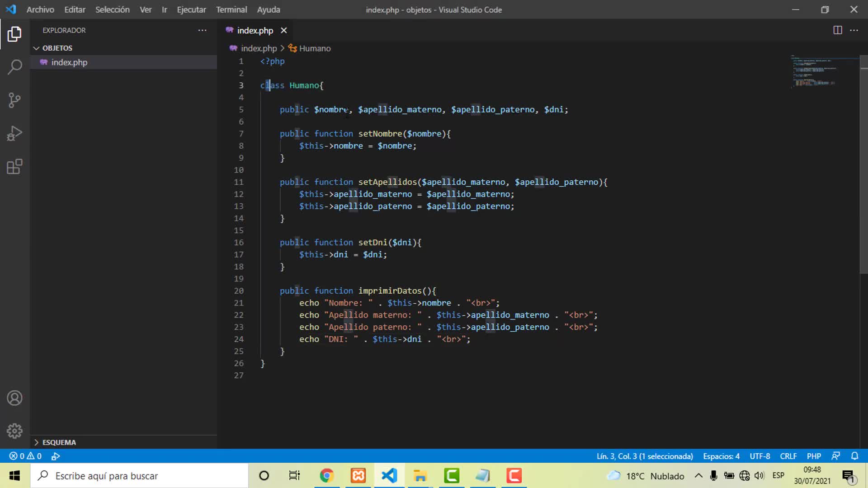Open the Ver menu
This screenshot has height=488, width=868.
tap(146, 9)
